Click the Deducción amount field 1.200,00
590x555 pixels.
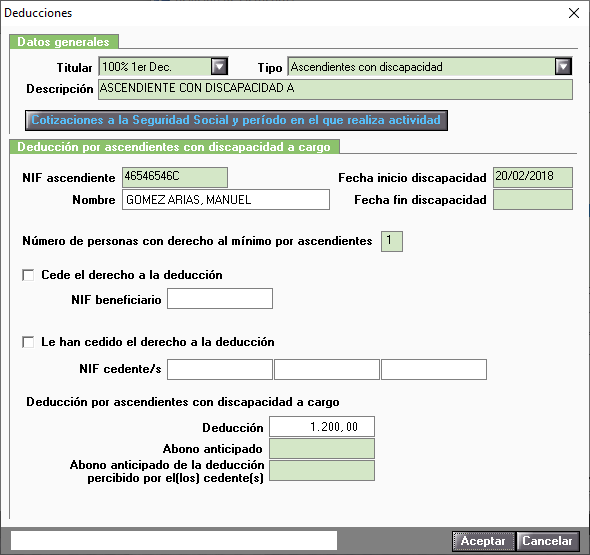pos(322,426)
